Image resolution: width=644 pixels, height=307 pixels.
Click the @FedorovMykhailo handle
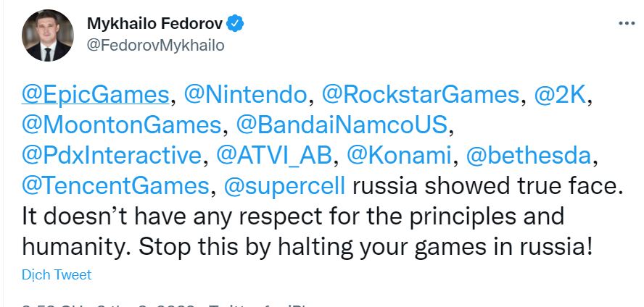click(x=156, y=45)
